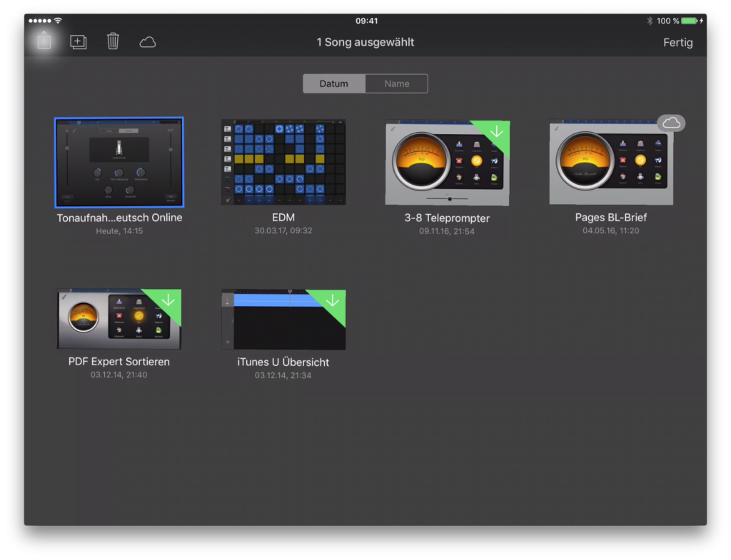The height and width of the screenshot is (560, 731).
Task: Delete the selected song using the trash icon
Action: coord(113,41)
